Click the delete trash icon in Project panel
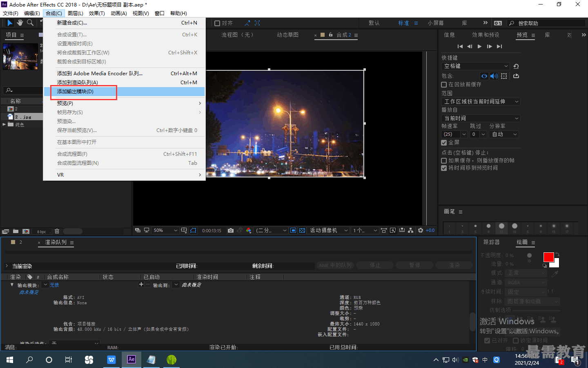This screenshot has height=368, width=588. point(57,231)
